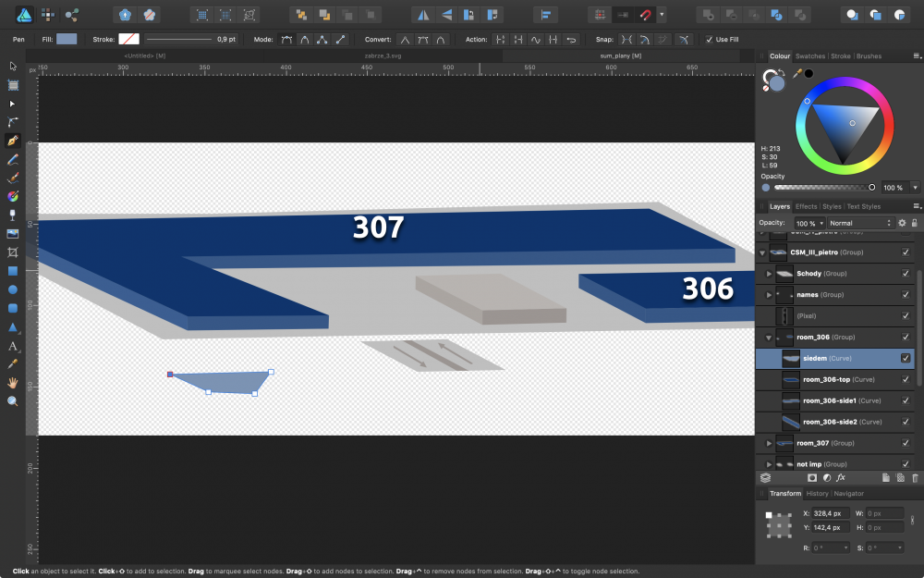This screenshot has height=578, width=924.
Task: Select the Zoom tool in the toolbox
Action: tap(13, 401)
